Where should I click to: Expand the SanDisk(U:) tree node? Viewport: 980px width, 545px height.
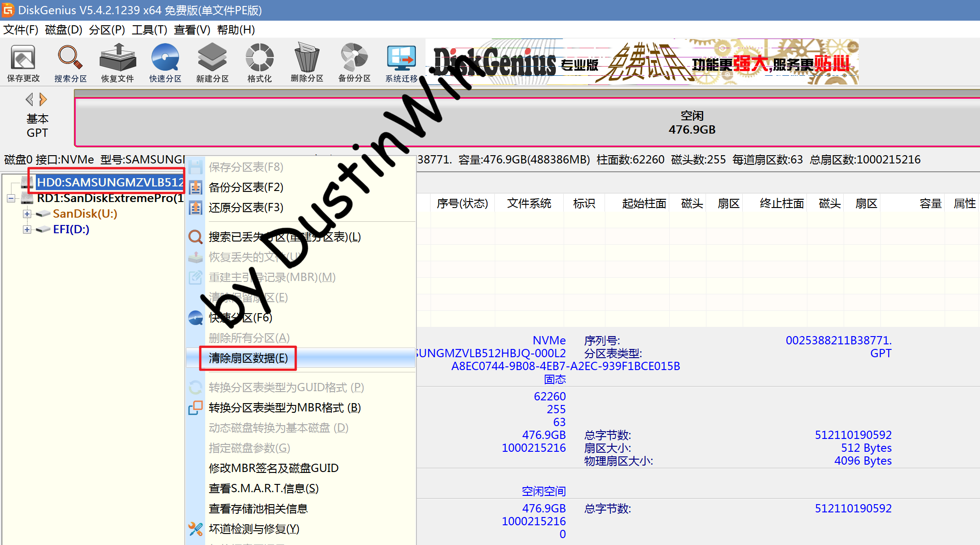pos(27,214)
